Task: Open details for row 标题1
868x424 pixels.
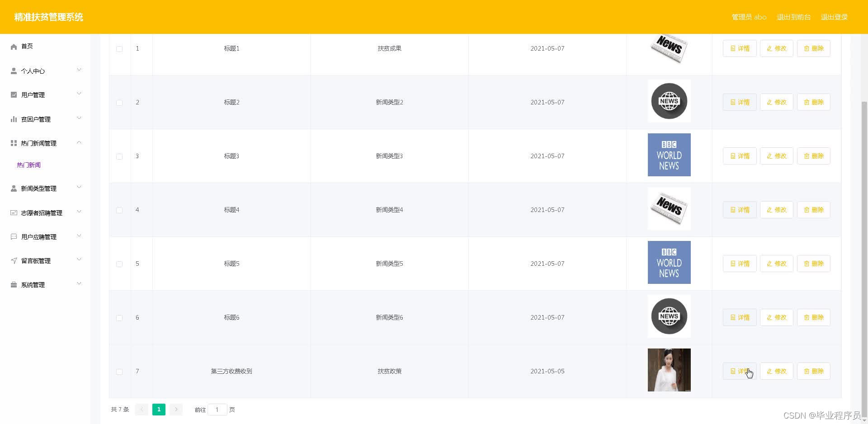Action: [740, 48]
